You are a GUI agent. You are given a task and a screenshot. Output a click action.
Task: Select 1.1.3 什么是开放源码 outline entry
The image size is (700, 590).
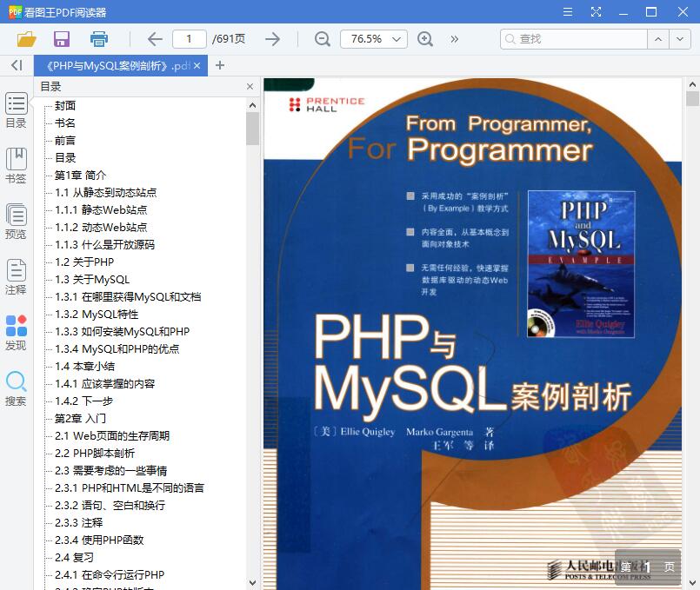(x=105, y=245)
